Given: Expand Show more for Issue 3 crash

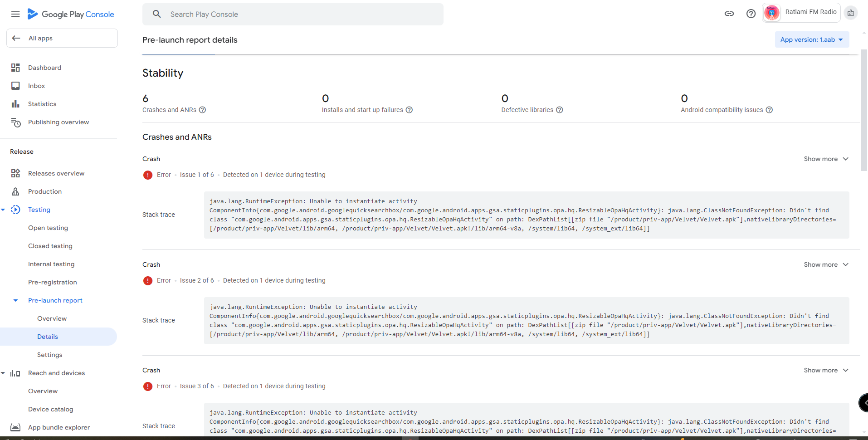Looking at the screenshot, I should 826,370.
